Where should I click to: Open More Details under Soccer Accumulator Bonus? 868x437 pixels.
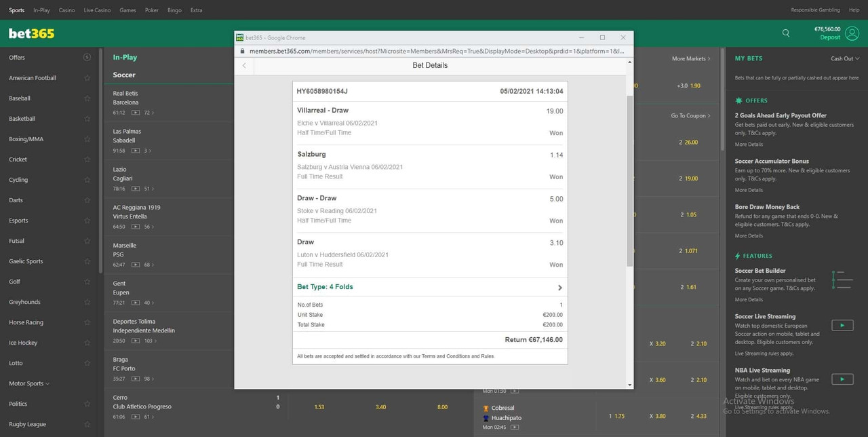pos(749,190)
